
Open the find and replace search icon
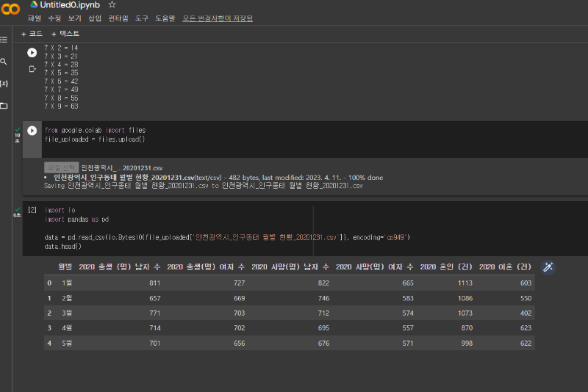click(x=4, y=62)
